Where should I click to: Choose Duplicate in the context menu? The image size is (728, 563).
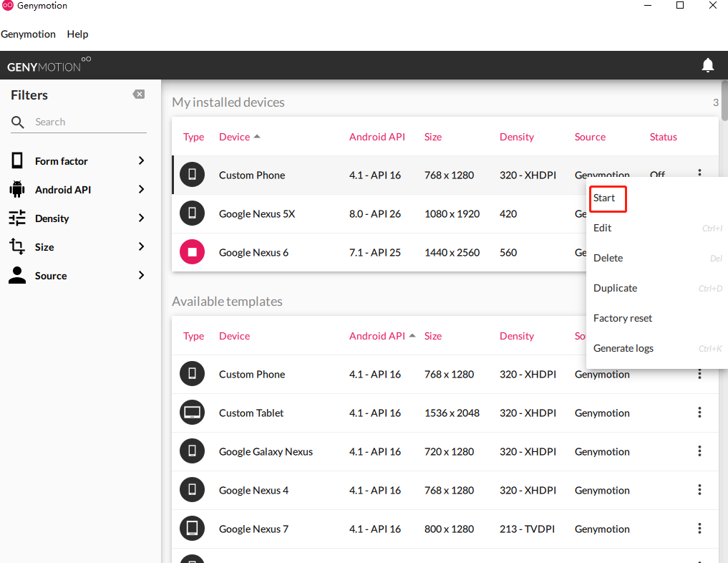click(x=615, y=288)
